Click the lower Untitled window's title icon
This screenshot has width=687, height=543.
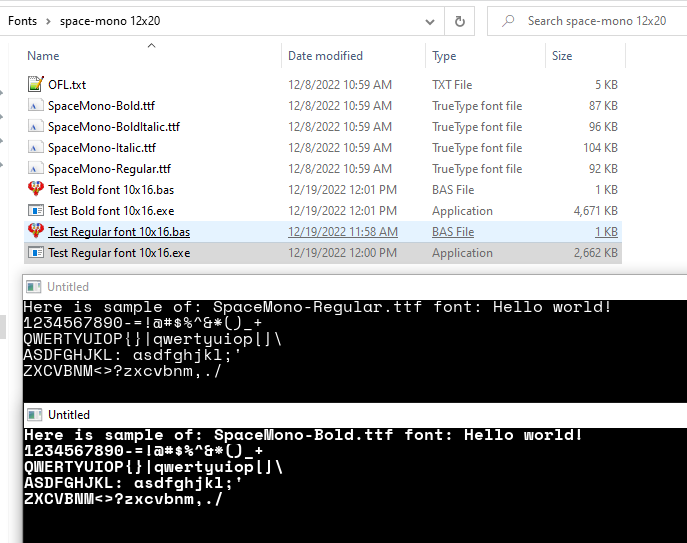pyautogui.click(x=34, y=415)
